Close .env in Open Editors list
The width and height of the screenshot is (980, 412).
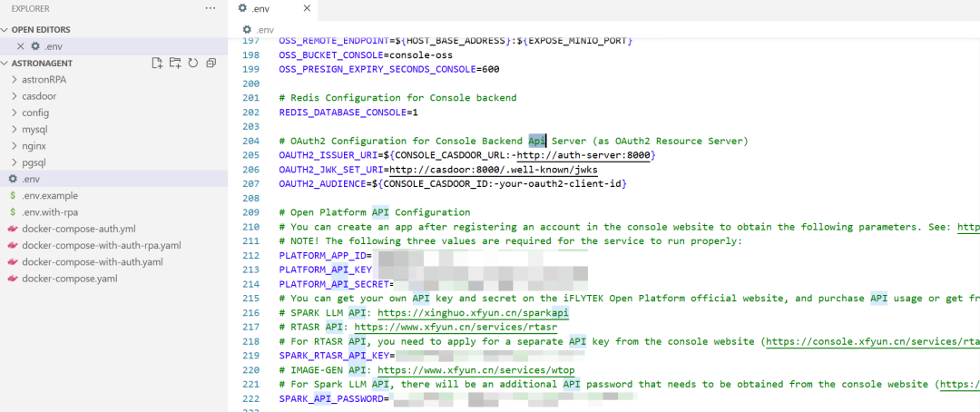pos(21,46)
